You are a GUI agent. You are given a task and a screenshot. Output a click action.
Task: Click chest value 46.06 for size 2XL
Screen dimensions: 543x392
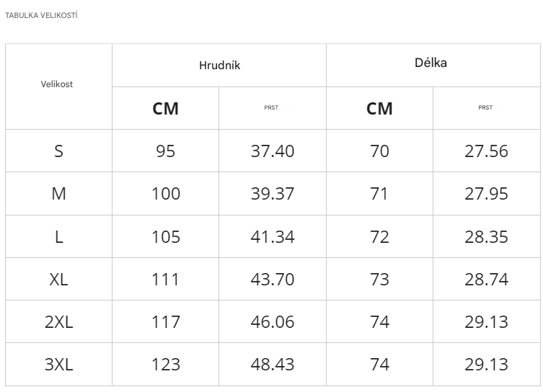click(x=273, y=322)
